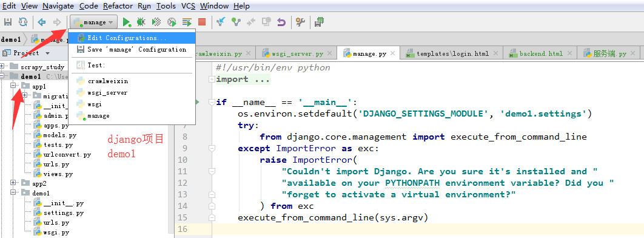Run with Coverage toolbar icon
644x238 pixels.
[156, 22]
